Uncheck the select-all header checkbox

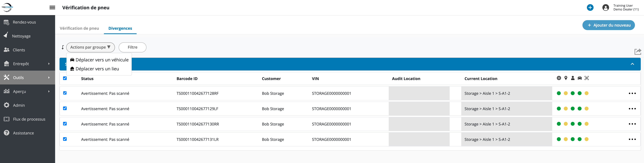pos(65,78)
